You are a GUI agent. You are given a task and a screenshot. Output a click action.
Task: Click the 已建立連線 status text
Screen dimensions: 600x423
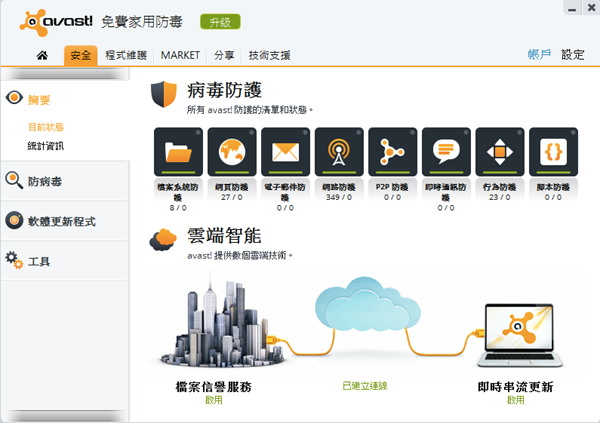(x=365, y=386)
